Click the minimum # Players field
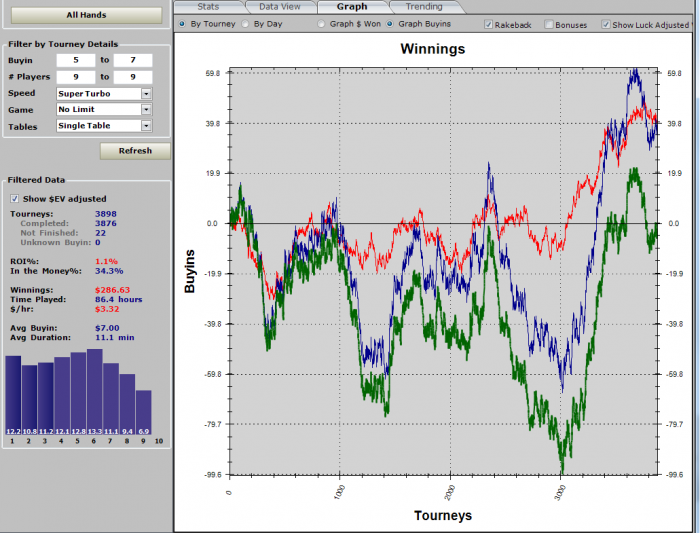This screenshot has height=533, width=700. point(76,77)
